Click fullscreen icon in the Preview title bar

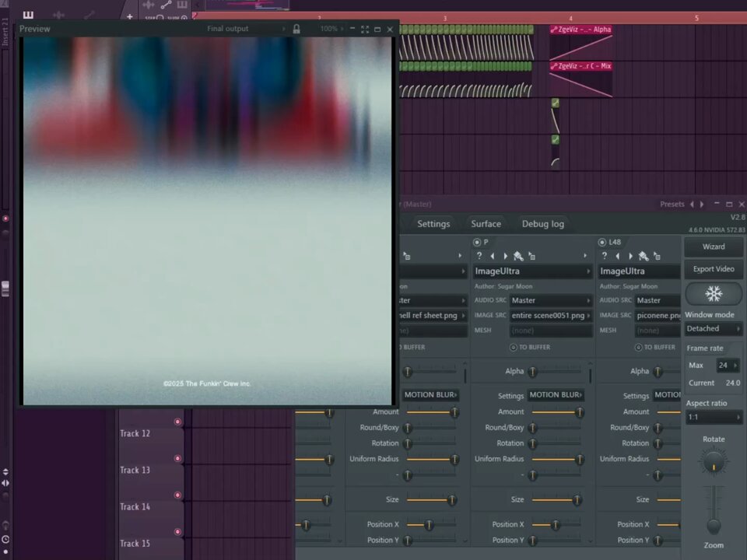[365, 30]
